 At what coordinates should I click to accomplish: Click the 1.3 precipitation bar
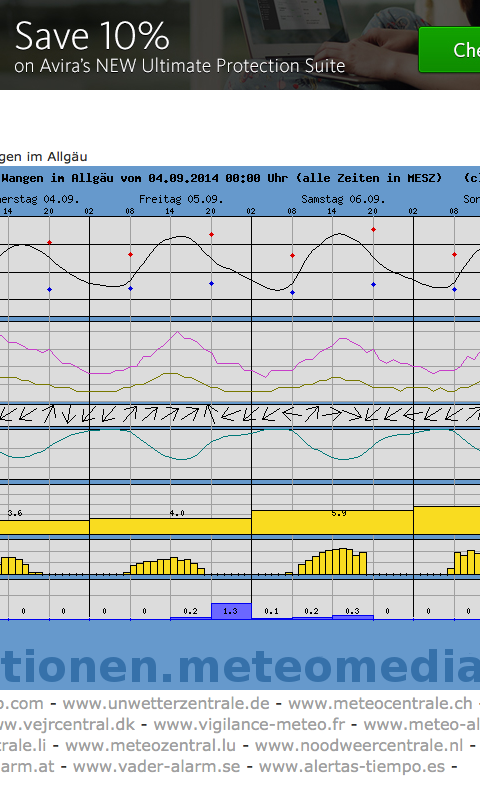[x=232, y=611]
